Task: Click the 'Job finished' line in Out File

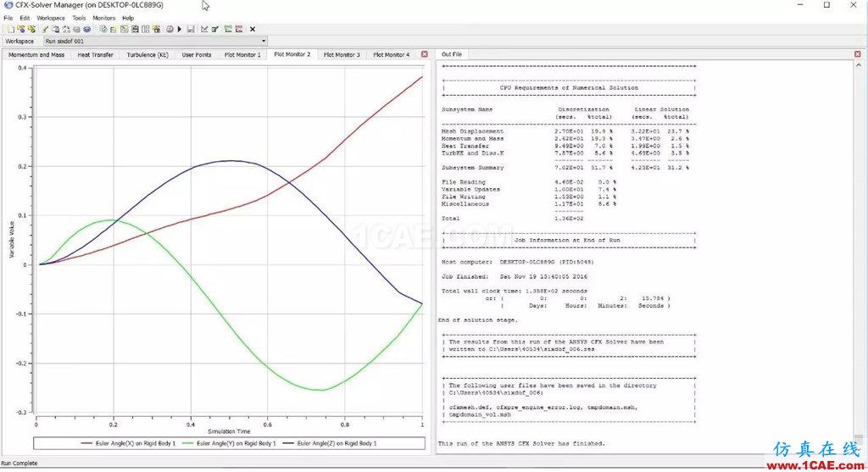Action: tap(515, 276)
